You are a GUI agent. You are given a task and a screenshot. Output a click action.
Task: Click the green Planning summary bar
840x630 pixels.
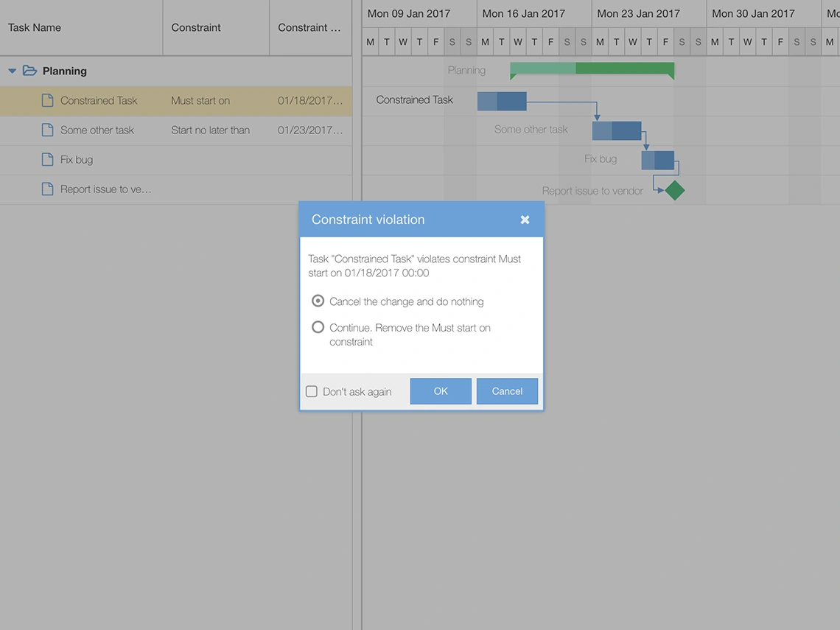pos(592,69)
